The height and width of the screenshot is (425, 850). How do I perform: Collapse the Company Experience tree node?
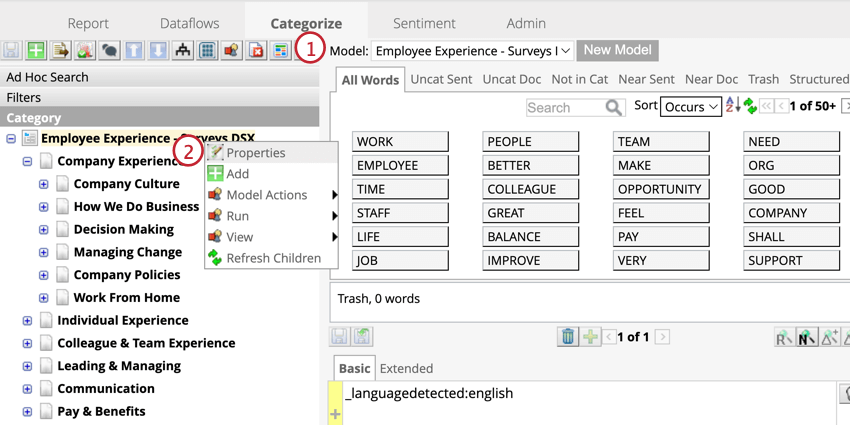(x=28, y=161)
